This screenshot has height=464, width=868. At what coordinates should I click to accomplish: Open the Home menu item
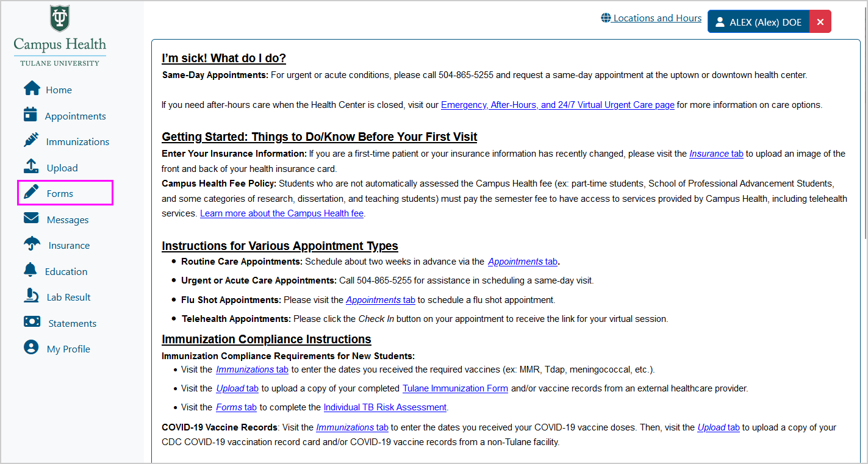59,90
